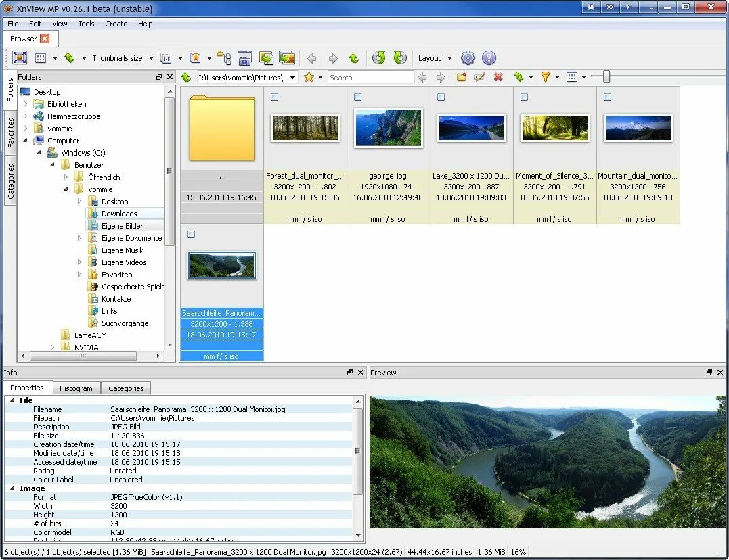Click the favorites star icon

309,77
